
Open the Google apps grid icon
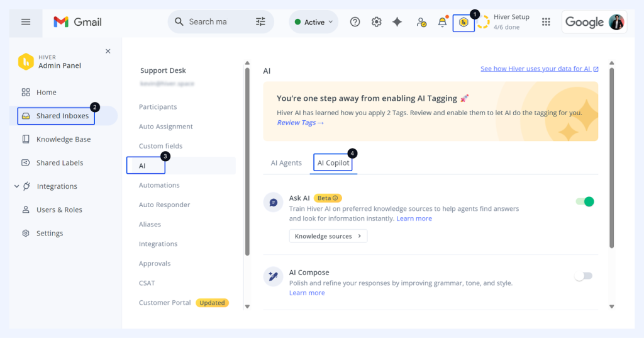point(546,22)
